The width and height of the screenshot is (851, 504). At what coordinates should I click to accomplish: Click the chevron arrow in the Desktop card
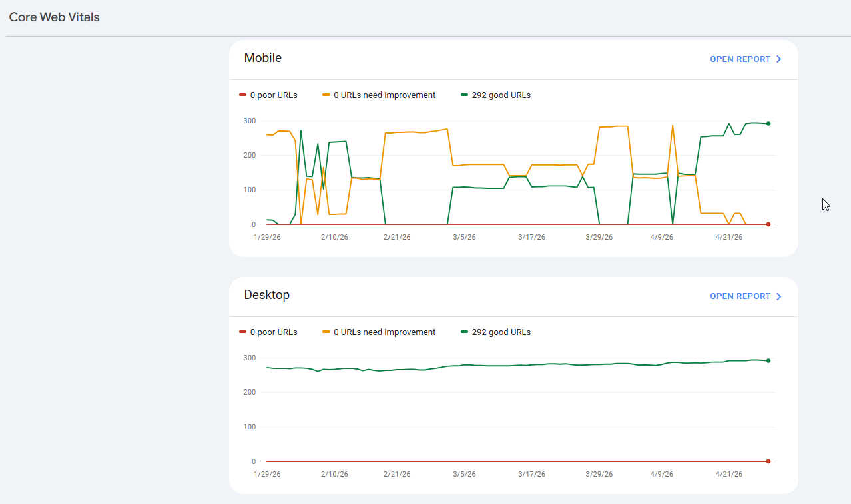tap(778, 296)
